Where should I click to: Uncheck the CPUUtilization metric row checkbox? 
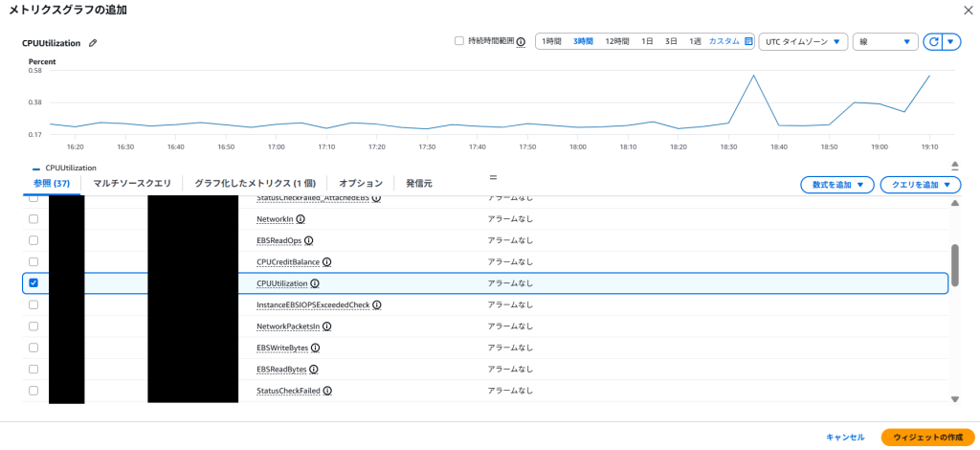click(33, 283)
